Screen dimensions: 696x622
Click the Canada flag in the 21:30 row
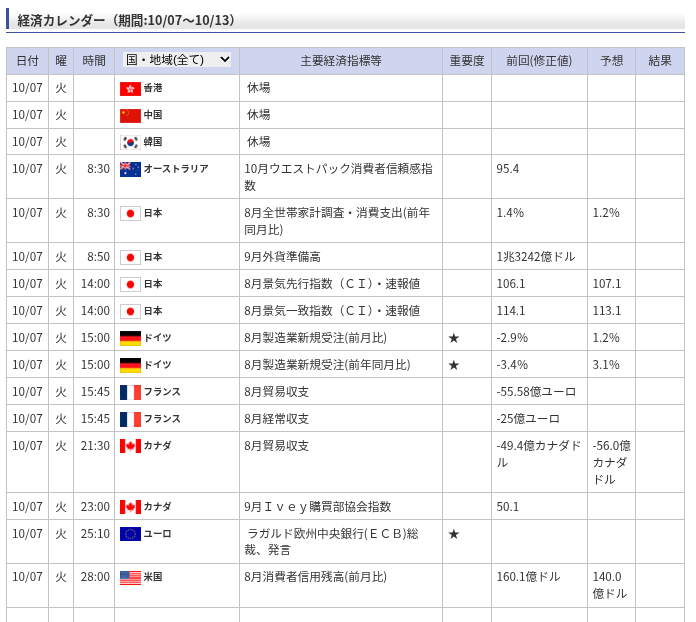click(x=130, y=446)
